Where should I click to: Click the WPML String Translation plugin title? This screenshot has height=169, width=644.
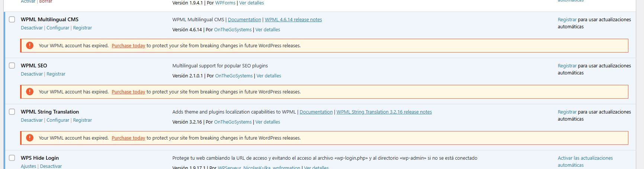click(x=50, y=112)
